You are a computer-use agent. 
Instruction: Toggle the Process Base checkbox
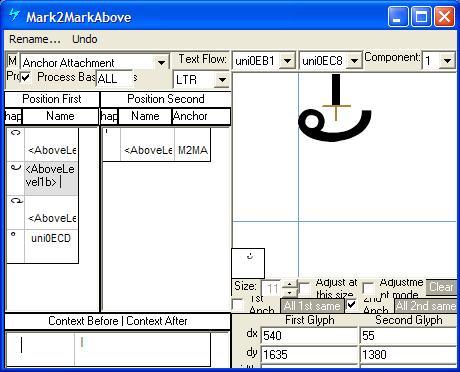pos(26,78)
